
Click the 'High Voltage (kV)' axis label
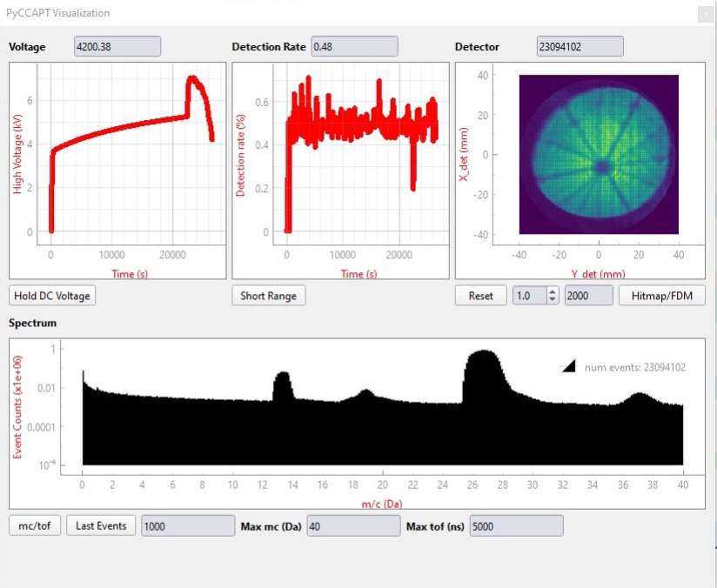17,154
